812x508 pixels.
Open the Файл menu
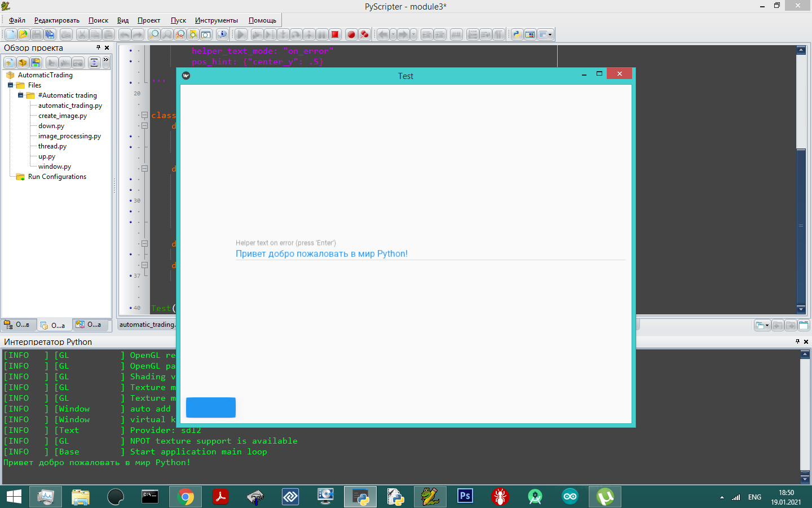point(17,20)
